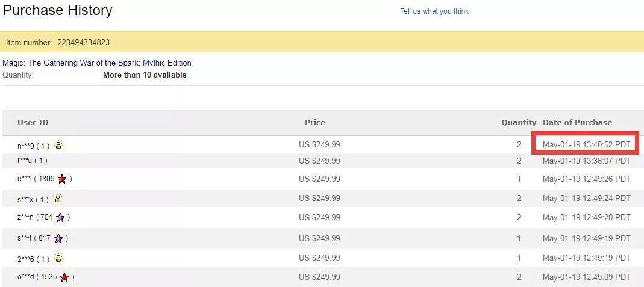644x287 pixels.
Task: Click red star icon next to o***d
Action: coord(64,277)
